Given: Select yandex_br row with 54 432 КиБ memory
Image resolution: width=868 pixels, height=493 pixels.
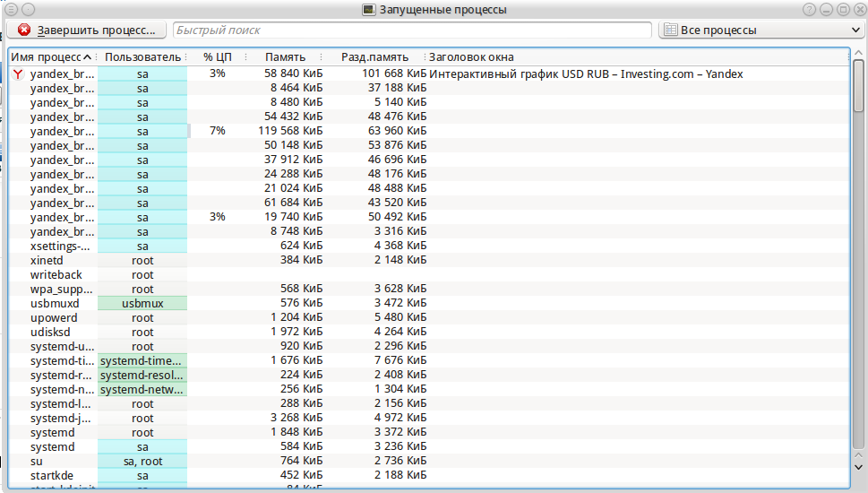Looking at the screenshot, I should coord(429,117).
